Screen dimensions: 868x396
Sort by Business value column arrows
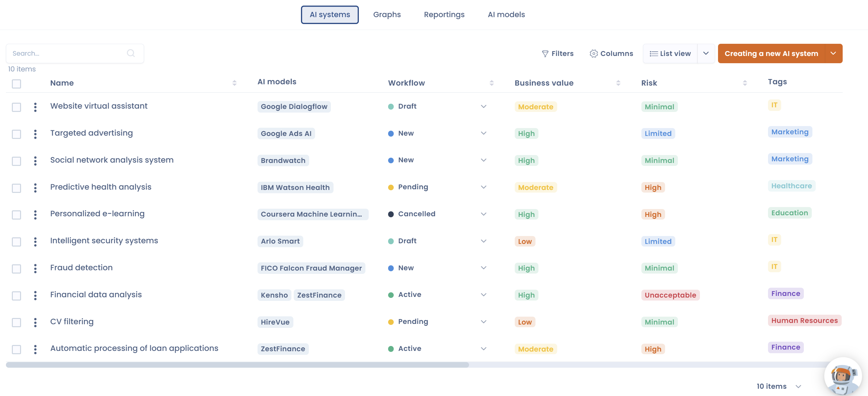(x=618, y=83)
